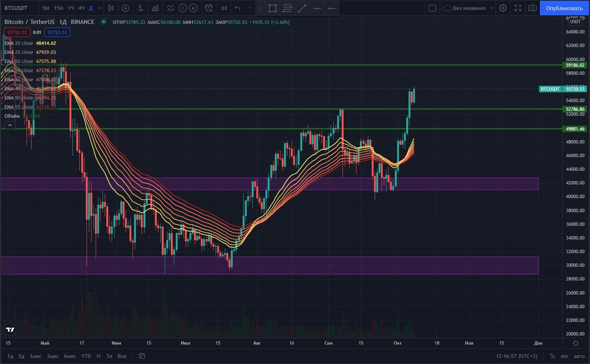Click the TradingView logo on chart
The height and width of the screenshot is (364, 590).
click(x=9, y=329)
